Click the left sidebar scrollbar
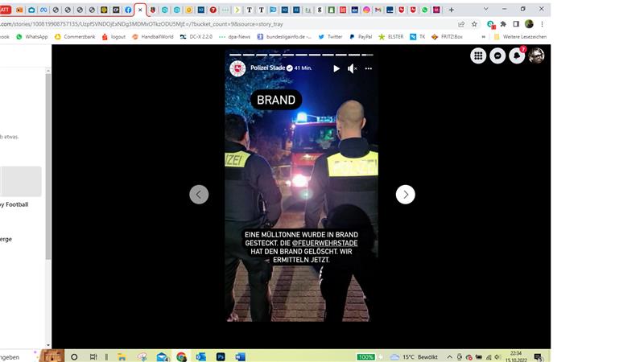 click(x=48, y=167)
